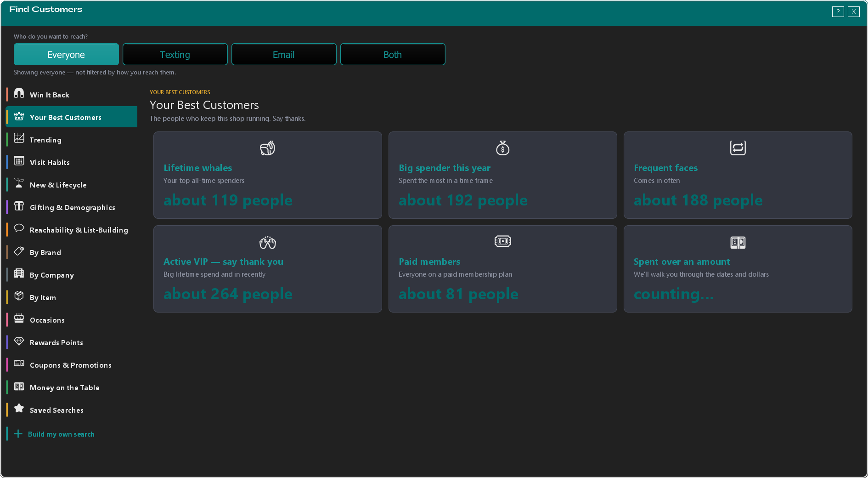
Task: Filter customers by Texting
Action: point(175,54)
